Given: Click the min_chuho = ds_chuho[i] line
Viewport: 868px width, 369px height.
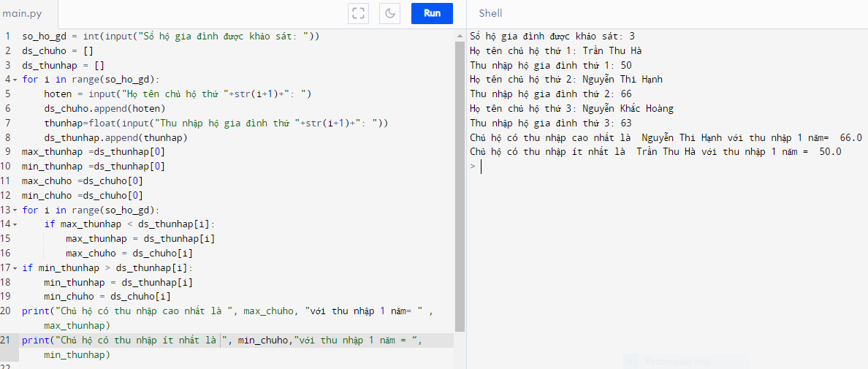Looking at the screenshot, I should point(107,297).
